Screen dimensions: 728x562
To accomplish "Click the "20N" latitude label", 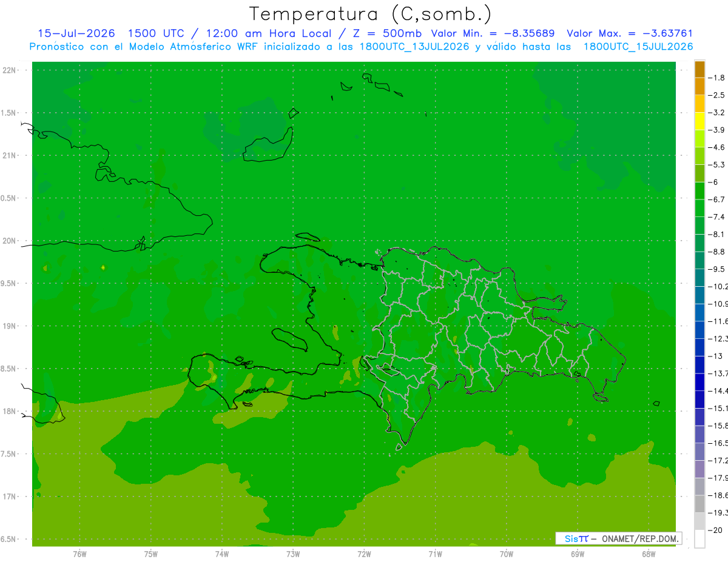I will (8, 241).
